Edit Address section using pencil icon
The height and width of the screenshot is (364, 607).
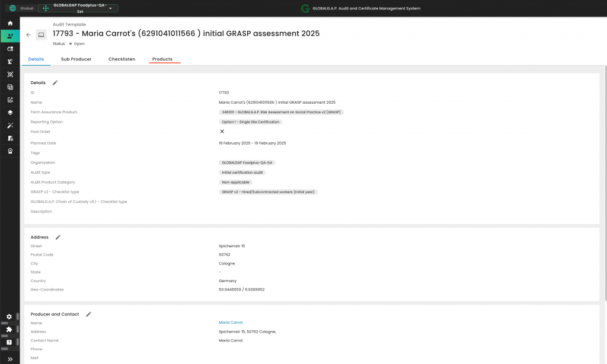tap(58, 237)
